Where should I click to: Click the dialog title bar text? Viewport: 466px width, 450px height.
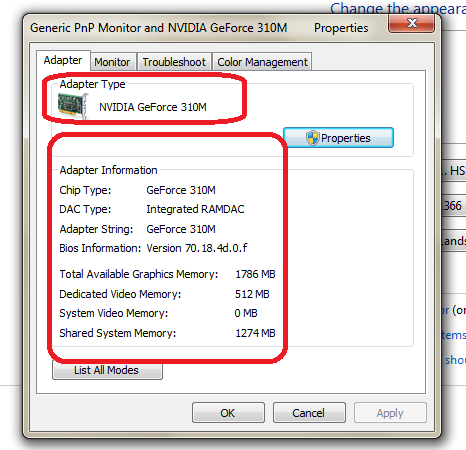(x=199, y=28)
